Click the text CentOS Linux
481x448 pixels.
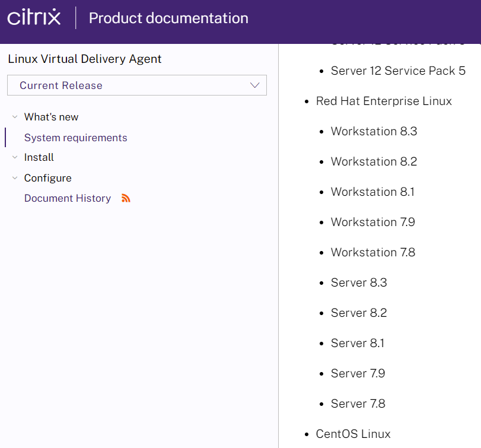pyautogui.click(x=353, y=434)
